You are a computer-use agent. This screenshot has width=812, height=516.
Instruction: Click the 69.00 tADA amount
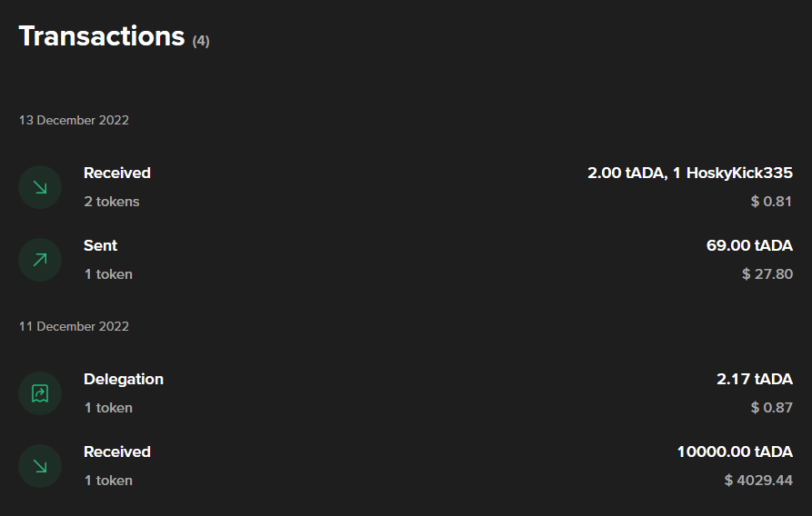pyautogui.click(x=749, y=245)
